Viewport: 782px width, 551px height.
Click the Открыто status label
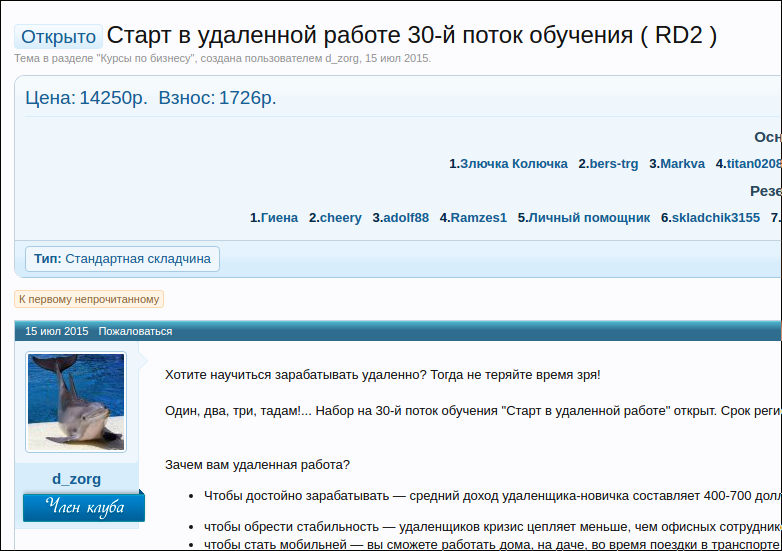point(58,36)
